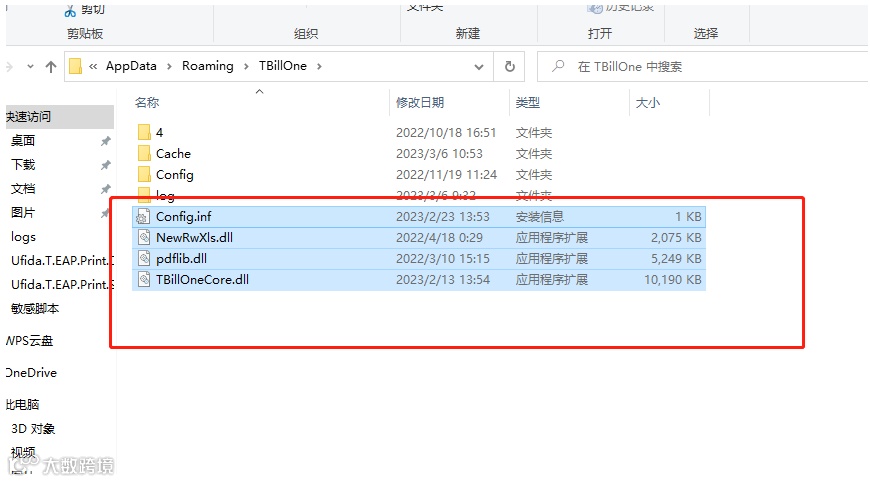Show hidden breadcrumb path via double chevron
This screenshot has width=870, height=482.
[93, 67]
